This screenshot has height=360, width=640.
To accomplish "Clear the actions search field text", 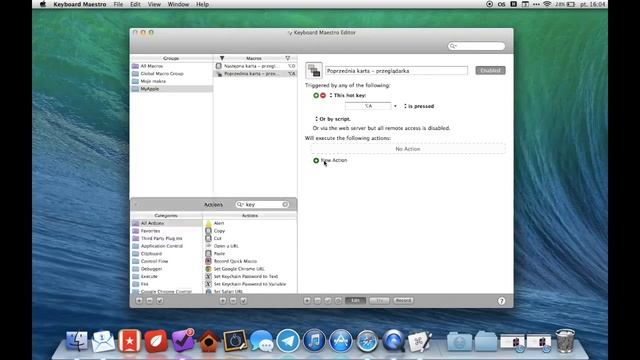I will click(285, 204).
